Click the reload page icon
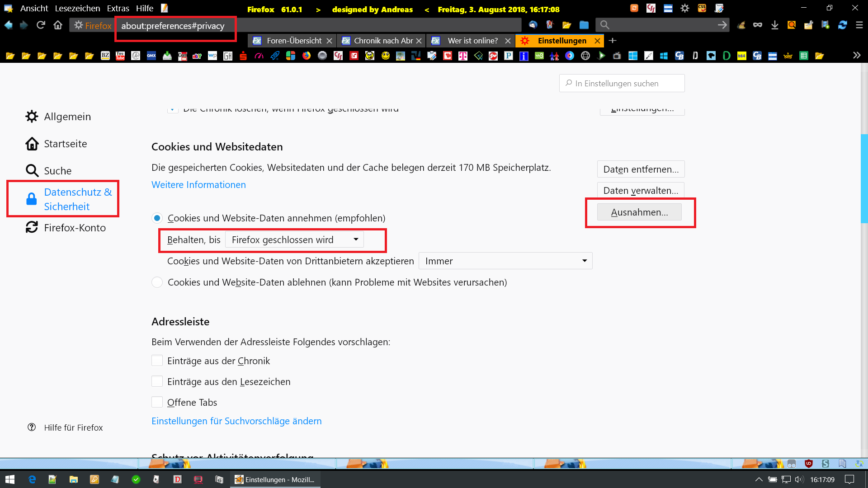Screen dimensions: 868x488 click(41, 25)
